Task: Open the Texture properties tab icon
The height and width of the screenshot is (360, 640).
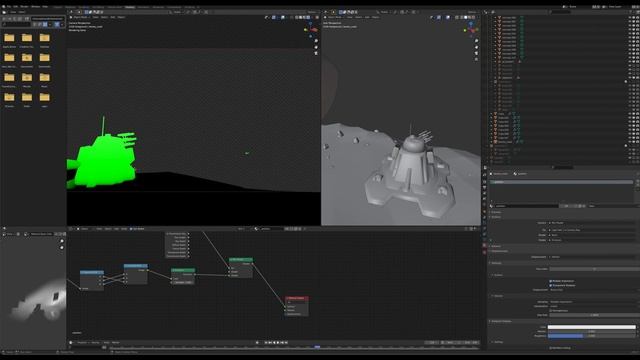Action: point(484,252)
